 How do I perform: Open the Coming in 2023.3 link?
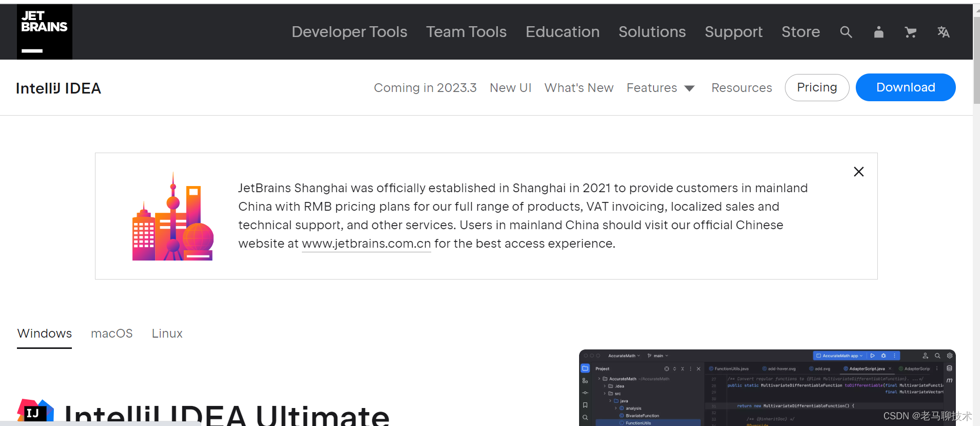coord(425,88)
